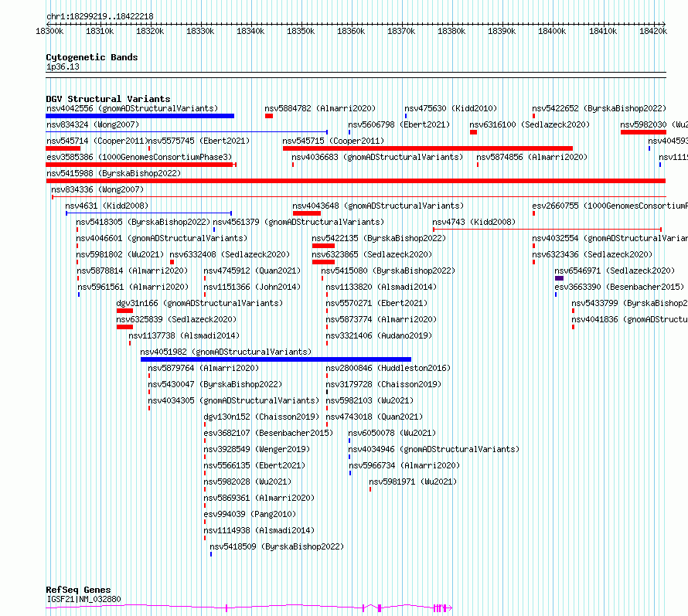
Task: Select the nsv5606798 (Ebert2021) label
Action: (x=399, y=124)
